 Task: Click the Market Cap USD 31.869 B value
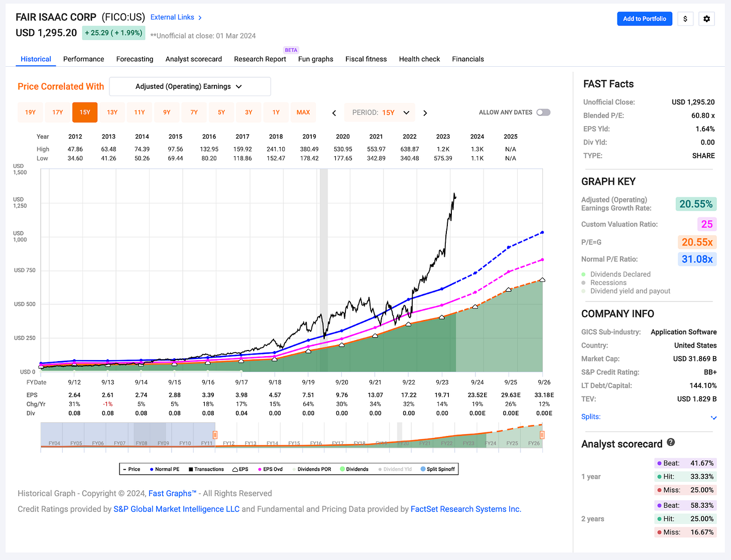click(695, 359)
